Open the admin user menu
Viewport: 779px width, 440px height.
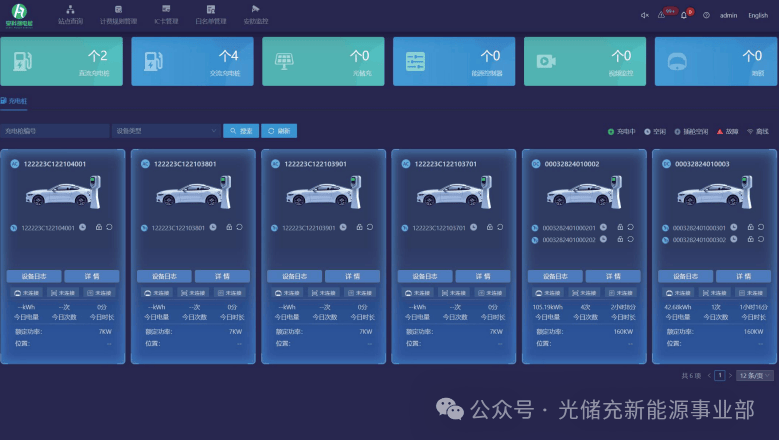click(728, 15)
